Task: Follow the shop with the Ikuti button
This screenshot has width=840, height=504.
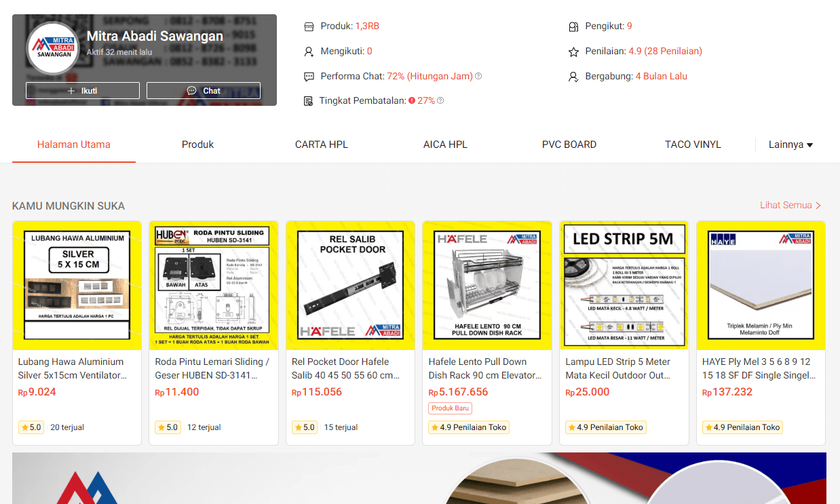Action: (83, 91)
